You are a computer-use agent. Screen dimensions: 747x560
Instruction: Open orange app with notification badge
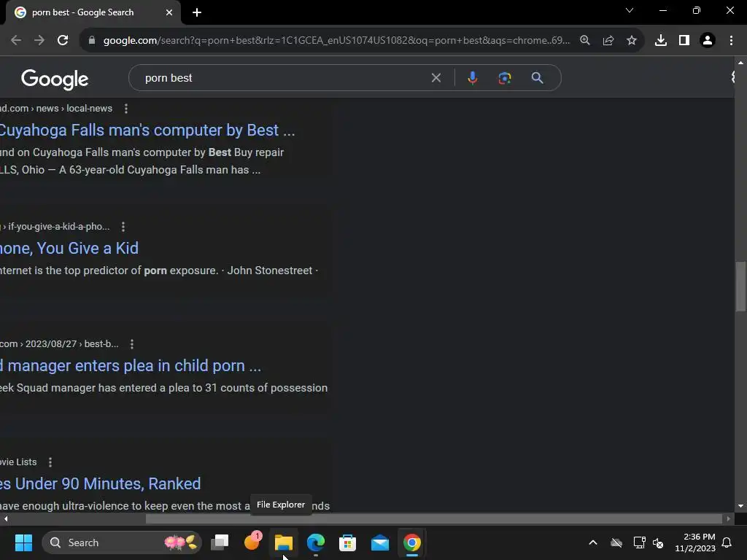pos(252,542)
